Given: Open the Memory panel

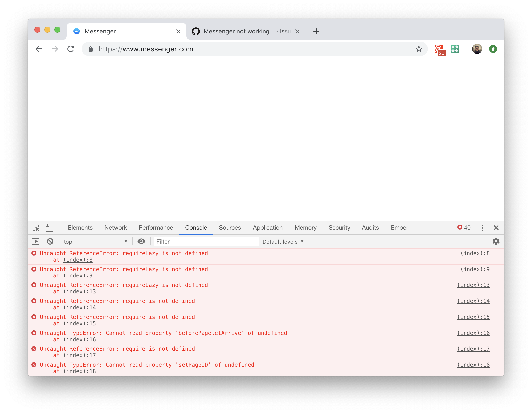Looking at the screenshot, I should (306, 228).
